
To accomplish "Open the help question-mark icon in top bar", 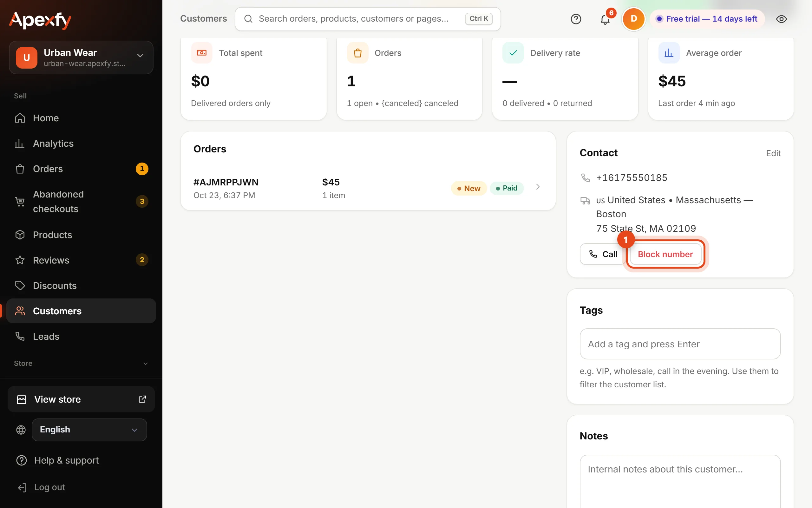I will (x=576, y=19).
